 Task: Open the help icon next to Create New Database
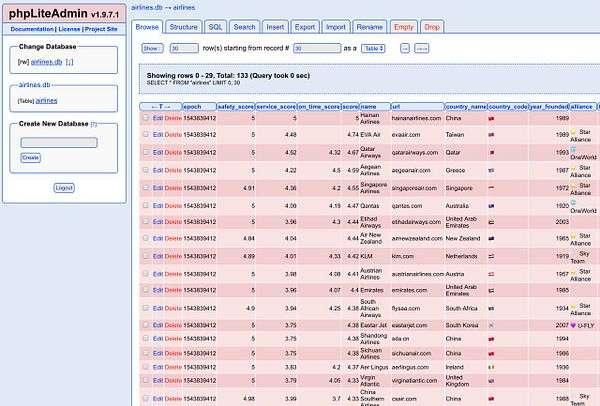93,124
